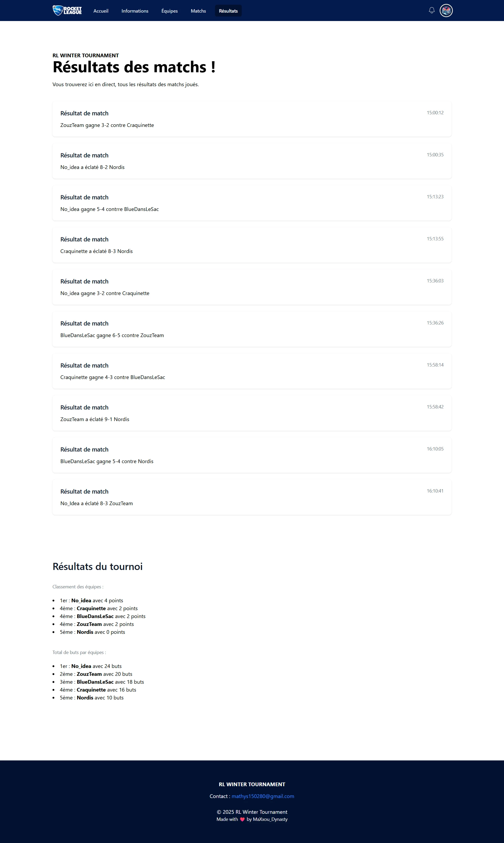Open the notifications bell
The image size is (504, 843).
point(431,11)
